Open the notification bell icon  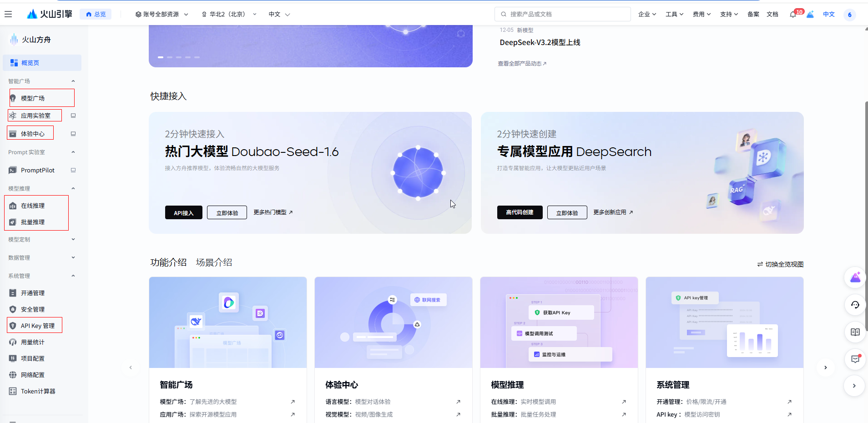793,15
